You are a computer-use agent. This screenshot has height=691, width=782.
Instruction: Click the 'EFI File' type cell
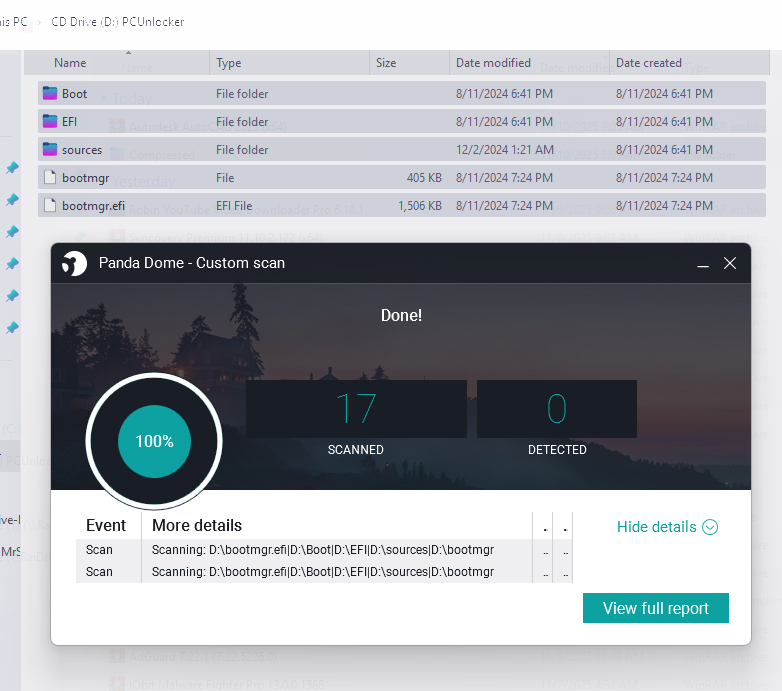point(234,205)
